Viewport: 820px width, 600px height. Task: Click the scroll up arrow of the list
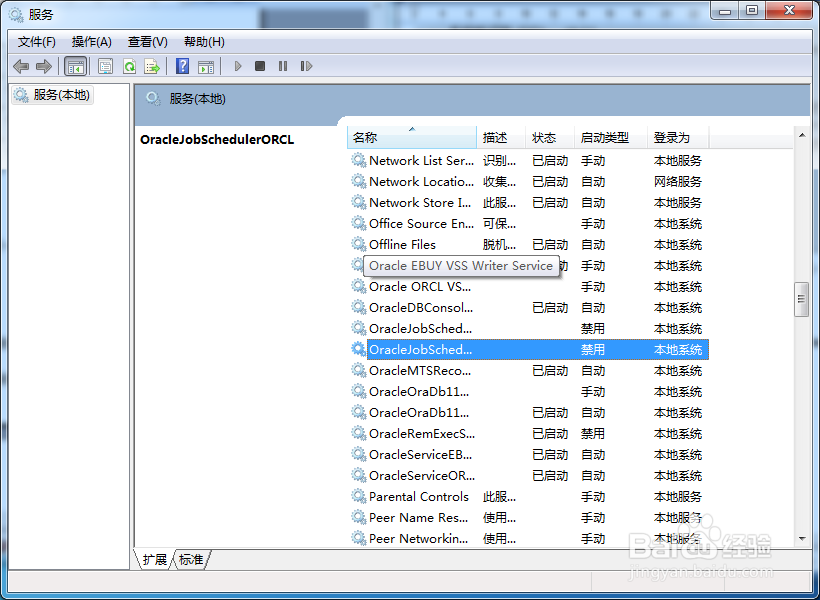802,135
